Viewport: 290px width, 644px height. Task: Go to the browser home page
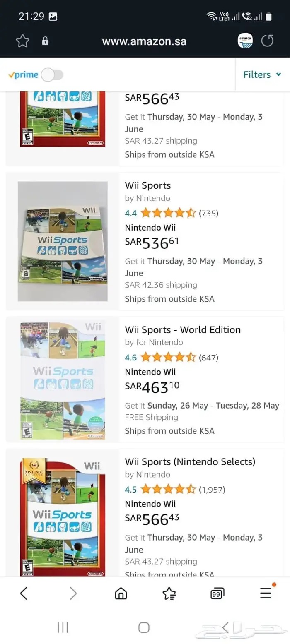click(x=121, y=594)
